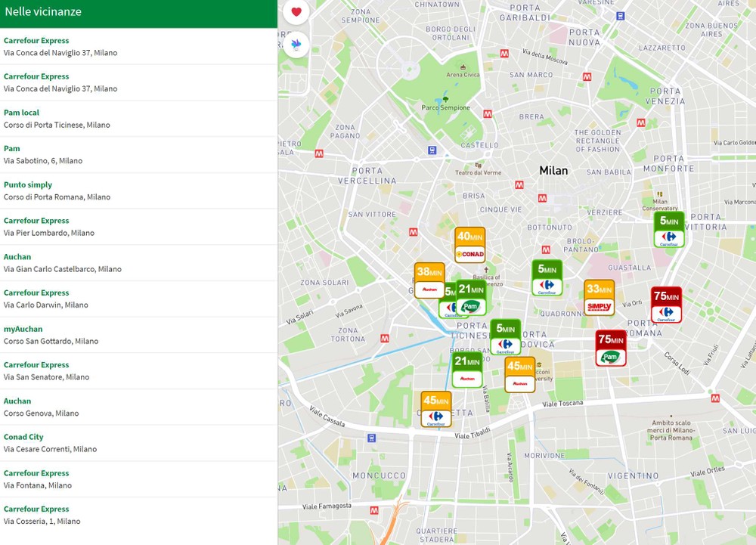Viewport: 756px width, 545px height.
Task: Open Carrefour Express on Via San Senatore
Action: tap(138, 371)
